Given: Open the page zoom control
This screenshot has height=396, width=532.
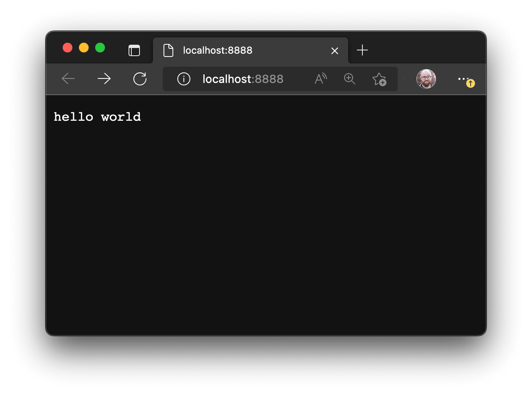Looking at the screenshot, I should click(x=350, y=79).
